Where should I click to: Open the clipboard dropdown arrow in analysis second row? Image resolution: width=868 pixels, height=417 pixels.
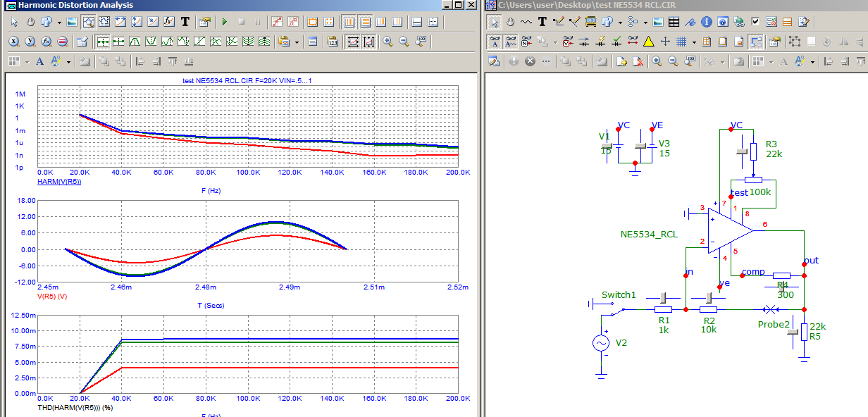(297, 42)
